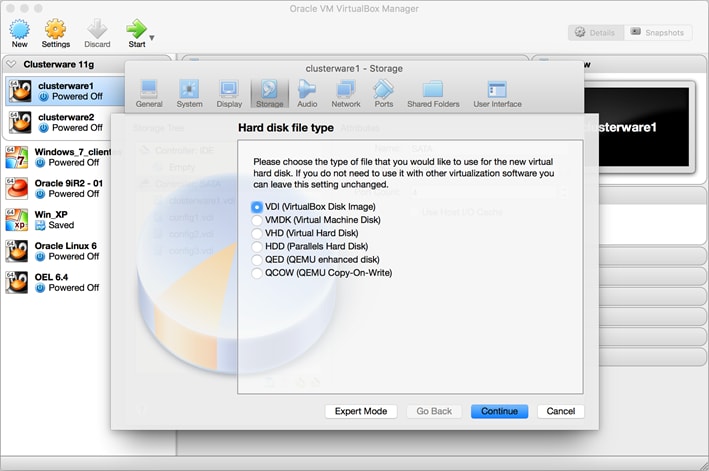
Task: Click the Expert Mode button
Action: (x=361, y=411)
